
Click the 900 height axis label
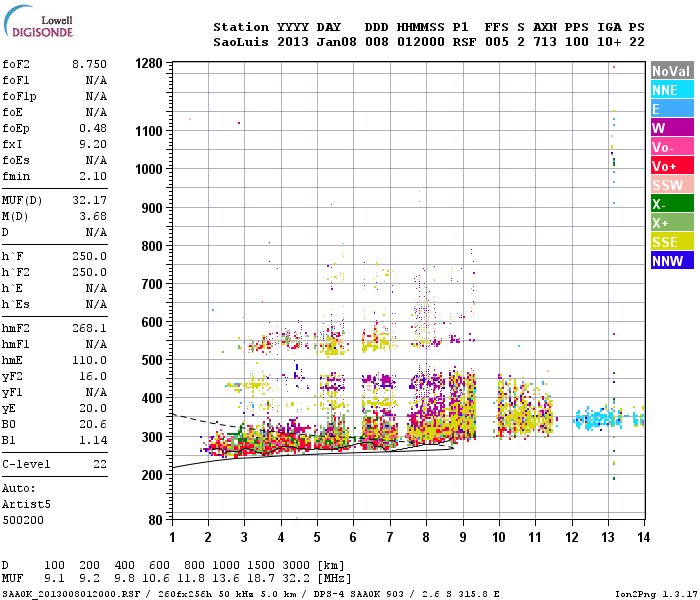[x=152, y=208]
